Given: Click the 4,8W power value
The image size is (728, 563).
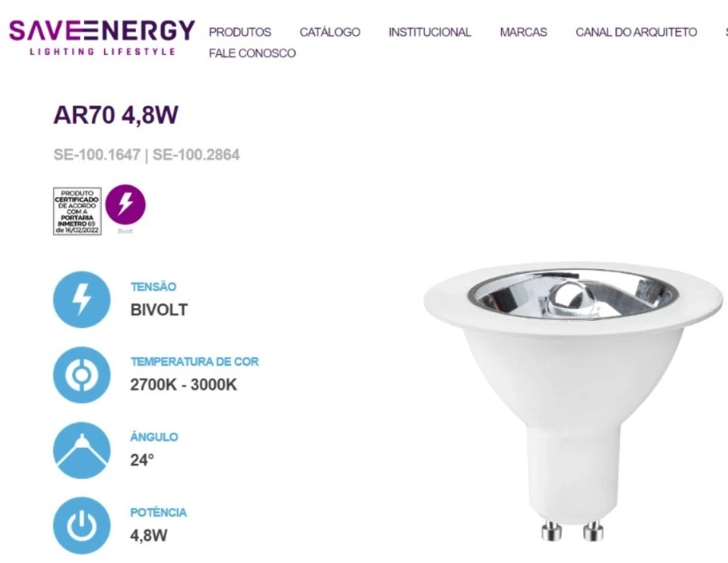Looking at the screenshot, I should [x=148, y=535].
